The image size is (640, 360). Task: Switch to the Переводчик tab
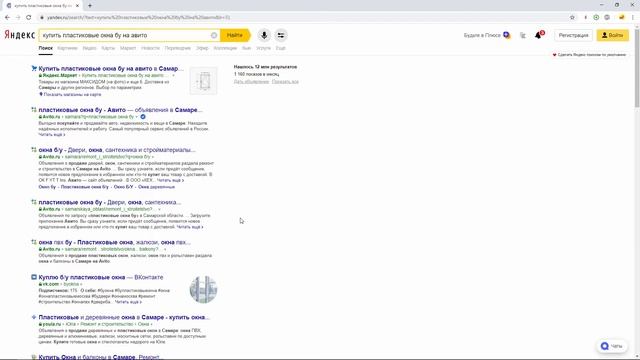click(178, 48)
